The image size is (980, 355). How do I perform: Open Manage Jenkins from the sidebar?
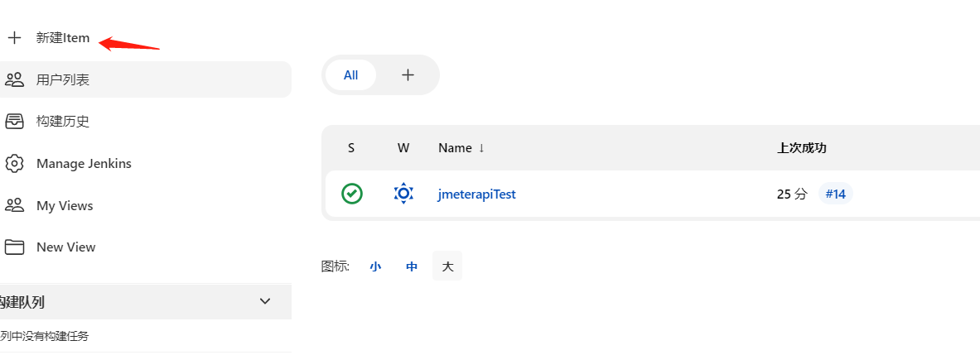(x=84, y=164)
